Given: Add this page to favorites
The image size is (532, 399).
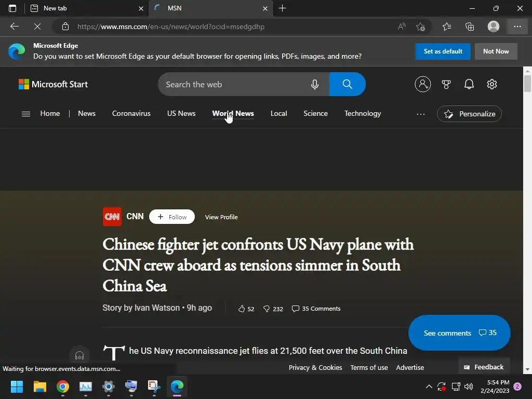Looking at the screenshot, I should pos(421,26).
